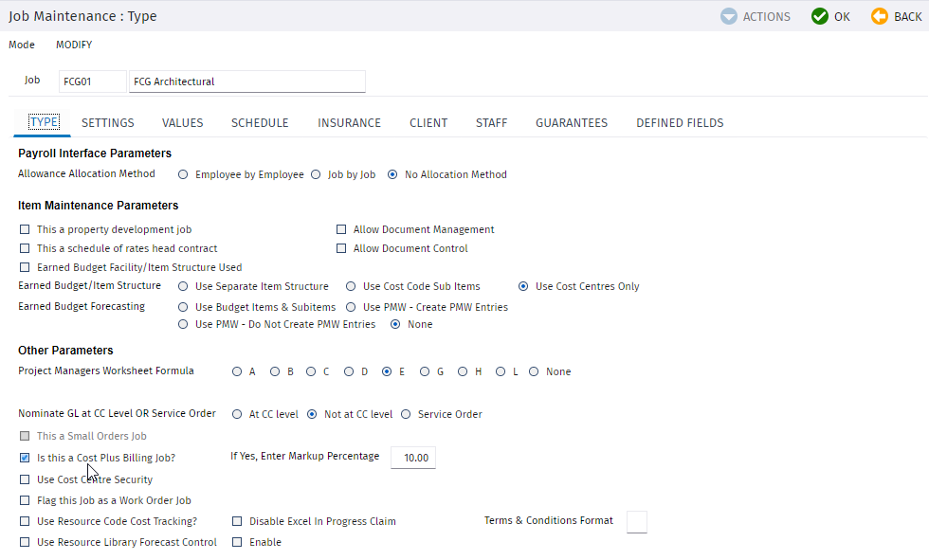Click the Markup Percentage field

413,458
